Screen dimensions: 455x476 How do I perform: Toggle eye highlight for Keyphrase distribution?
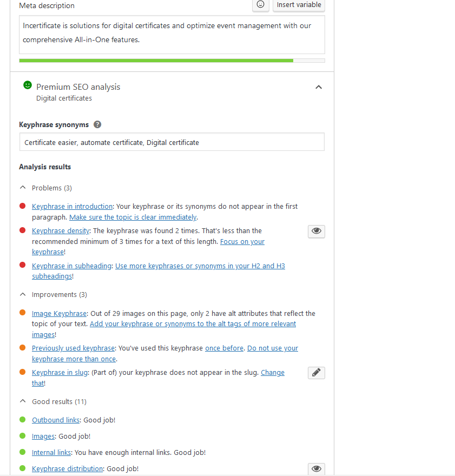click(316, 469)
